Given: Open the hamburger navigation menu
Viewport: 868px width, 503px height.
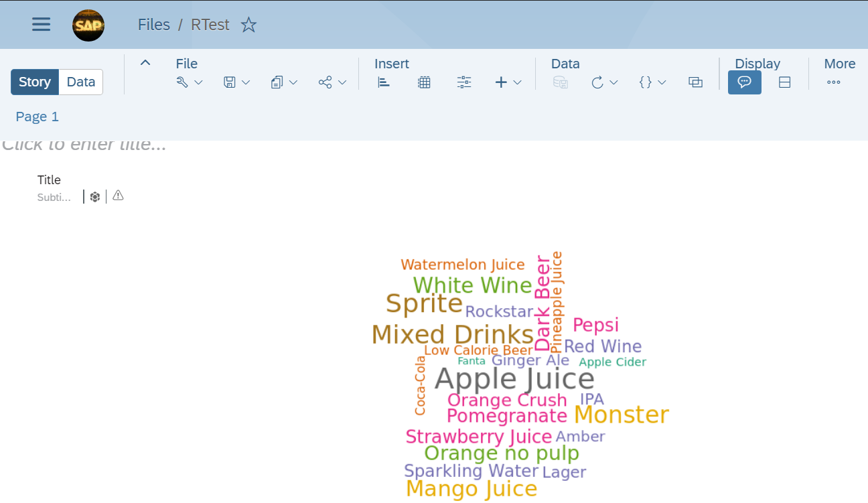Looking at the screenshot, I should (42, 25).
